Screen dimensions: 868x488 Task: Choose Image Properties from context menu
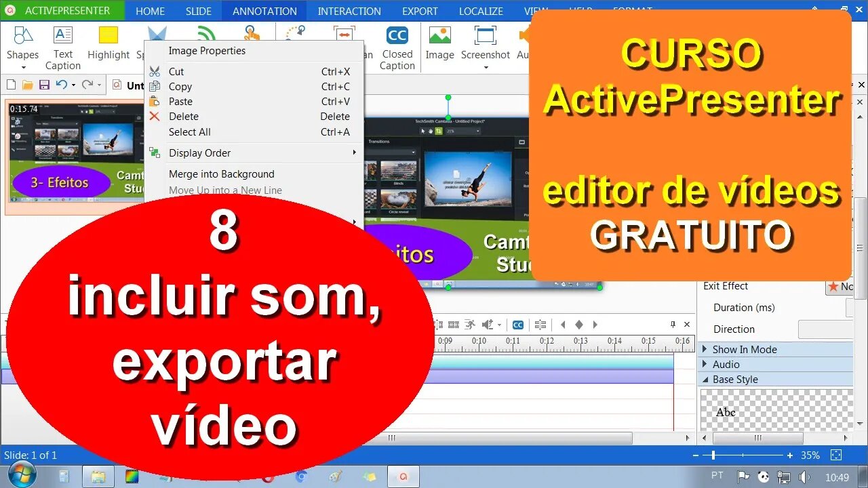click(x=254, y=50)
